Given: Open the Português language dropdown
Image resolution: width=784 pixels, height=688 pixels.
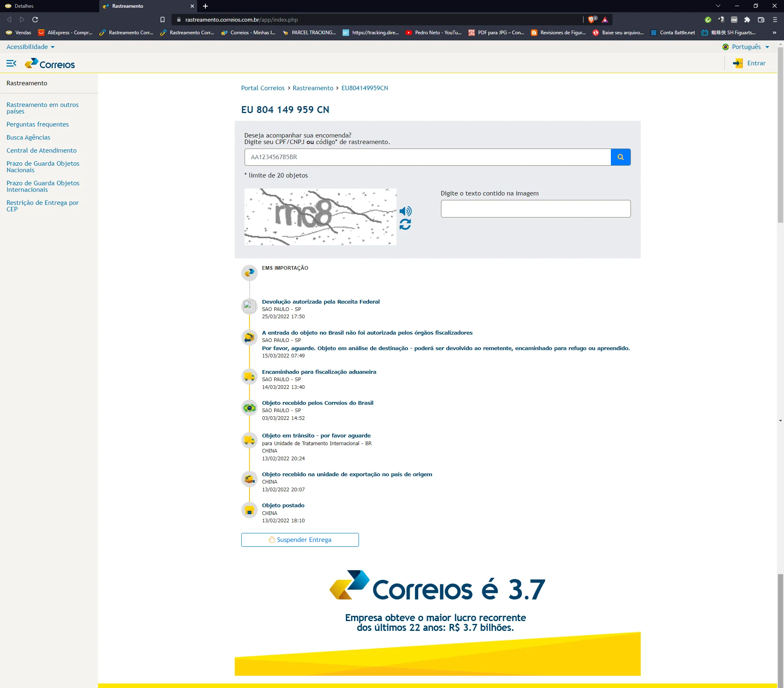Looking at the screenshot, I should 746,47.
